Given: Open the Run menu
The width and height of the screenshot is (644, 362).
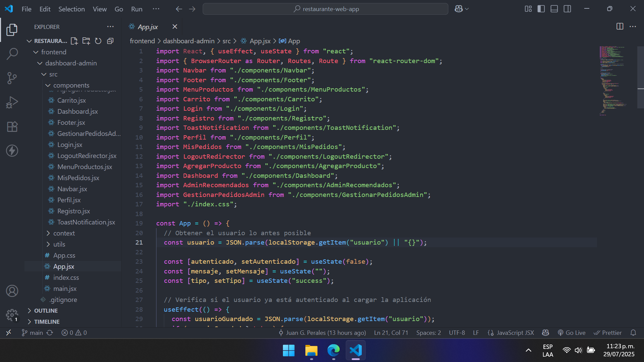Looking at the screenshot, I should 137,9.
